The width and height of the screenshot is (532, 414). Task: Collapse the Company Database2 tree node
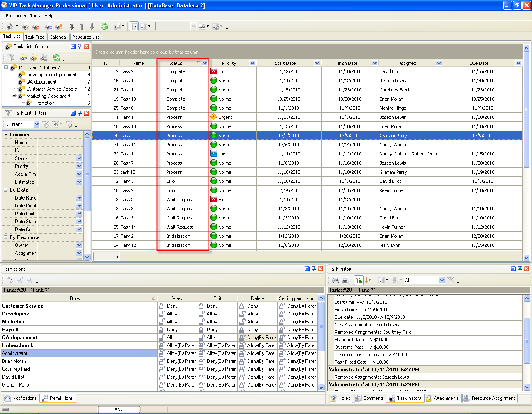[6, 67]
